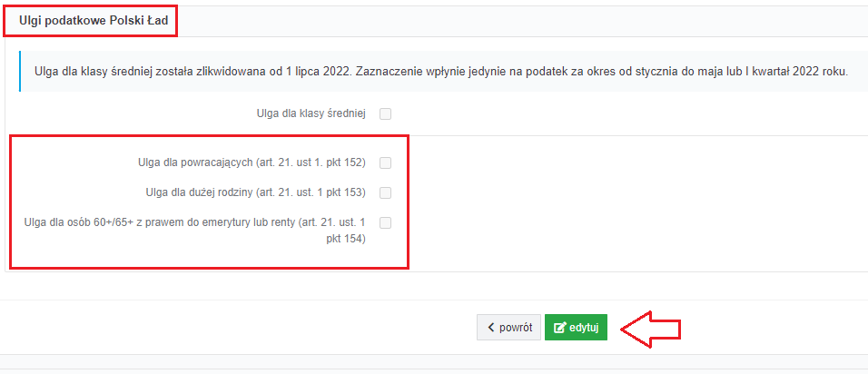This screenshot has width=868, height=374.
Task: Open editing with the green edytuj button
Action: pyautogui.click(x=576, y=328)
